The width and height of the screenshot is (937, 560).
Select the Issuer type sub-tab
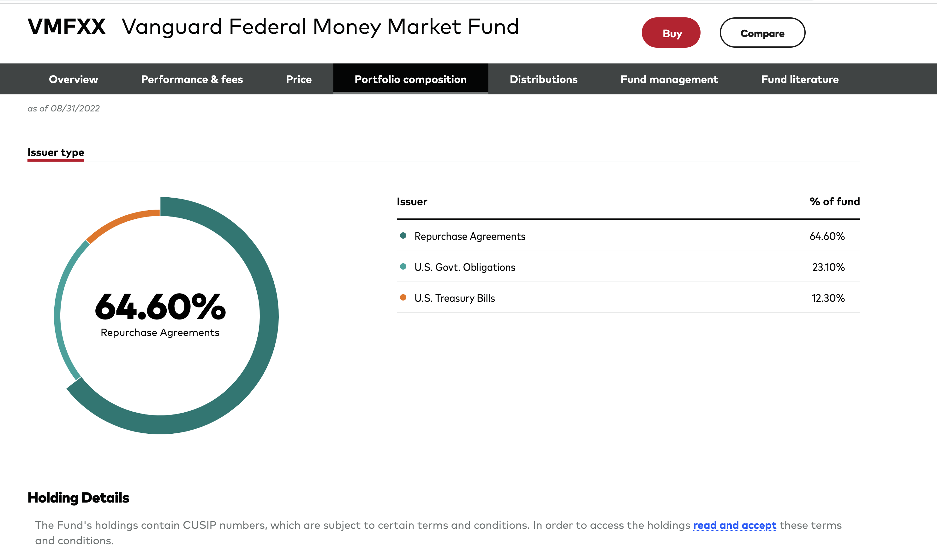point(56,152)
